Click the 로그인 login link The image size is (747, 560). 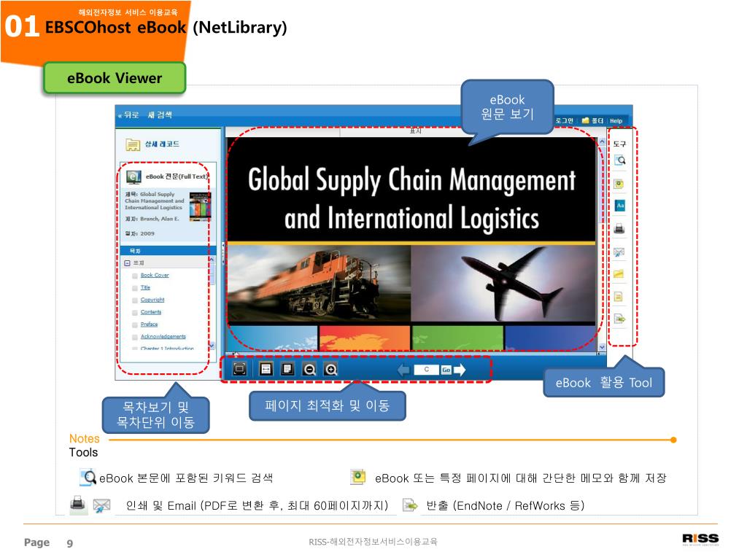click(x=564, y=120)
